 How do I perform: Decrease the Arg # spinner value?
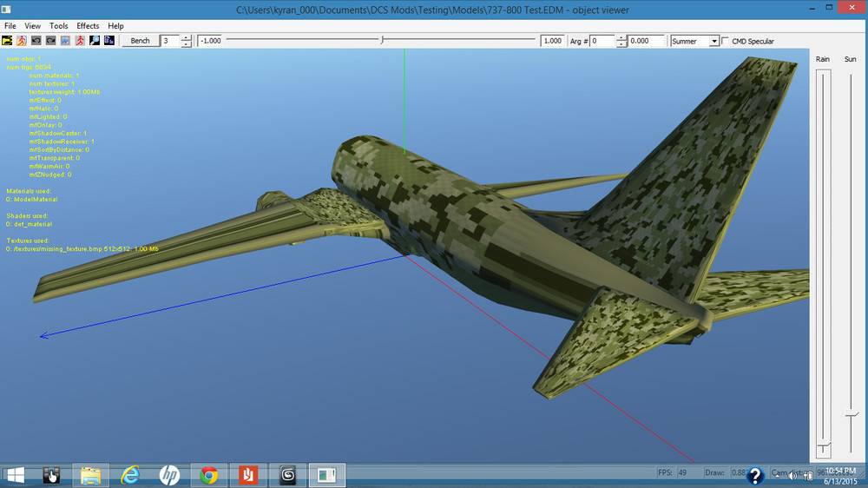[621, 44]
